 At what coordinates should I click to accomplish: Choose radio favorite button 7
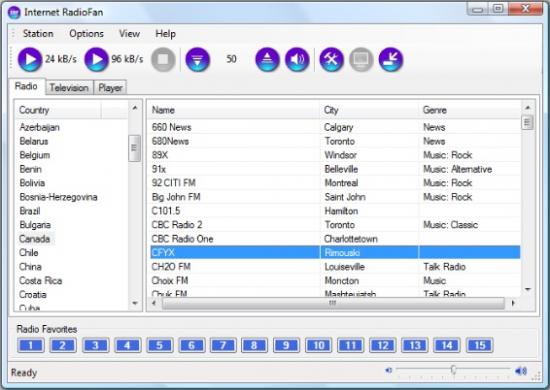(223, 345)
